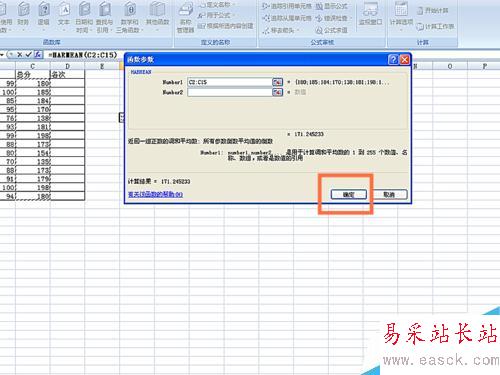Open the 错误检查 error checking dropdown

(x=333, y=18)
